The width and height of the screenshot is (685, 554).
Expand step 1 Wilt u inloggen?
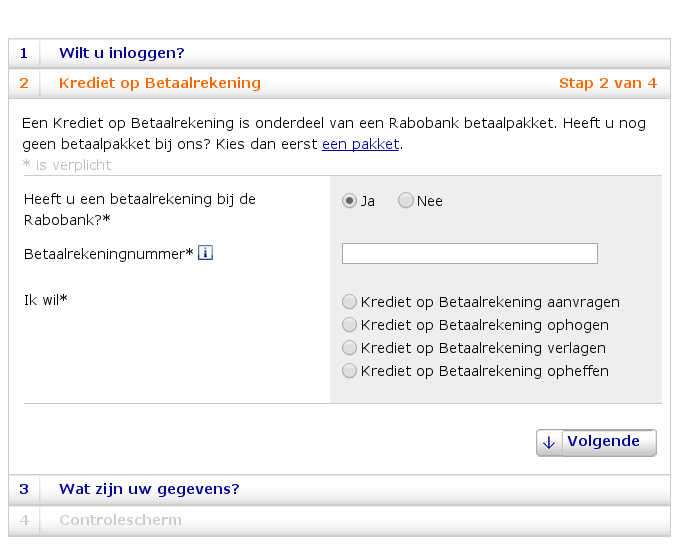coord(122,53)
